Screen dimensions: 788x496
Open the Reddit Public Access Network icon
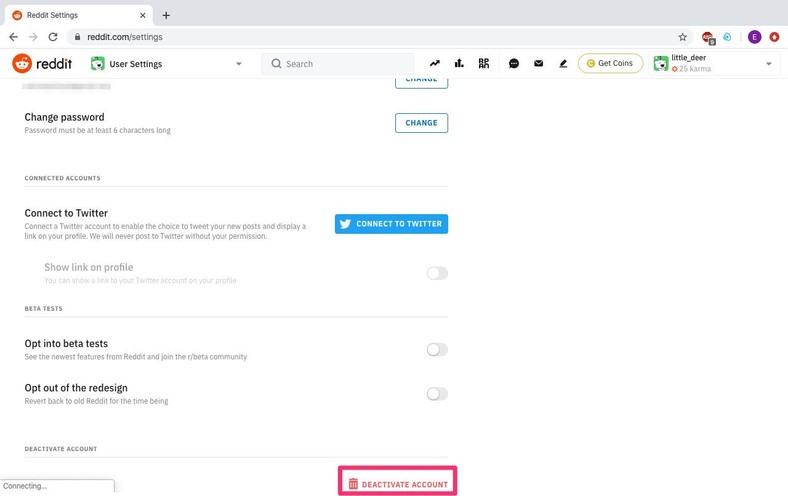pyautogui.click(x=483, y=63)
